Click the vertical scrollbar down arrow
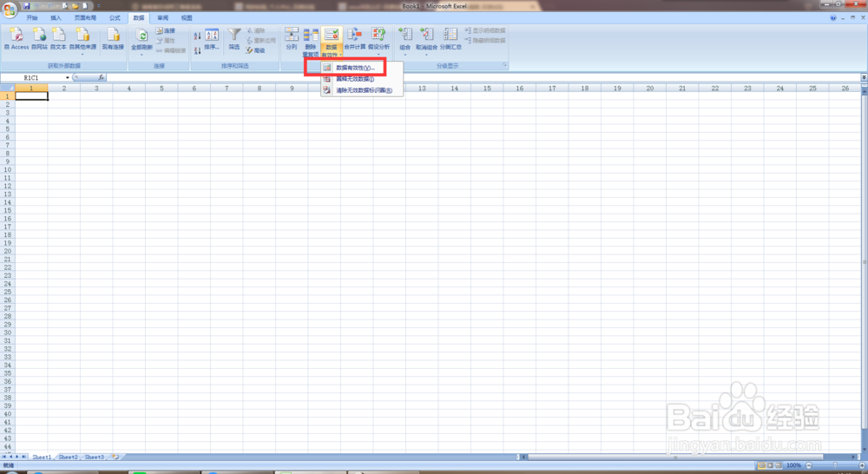 click(x=865, y=449)
